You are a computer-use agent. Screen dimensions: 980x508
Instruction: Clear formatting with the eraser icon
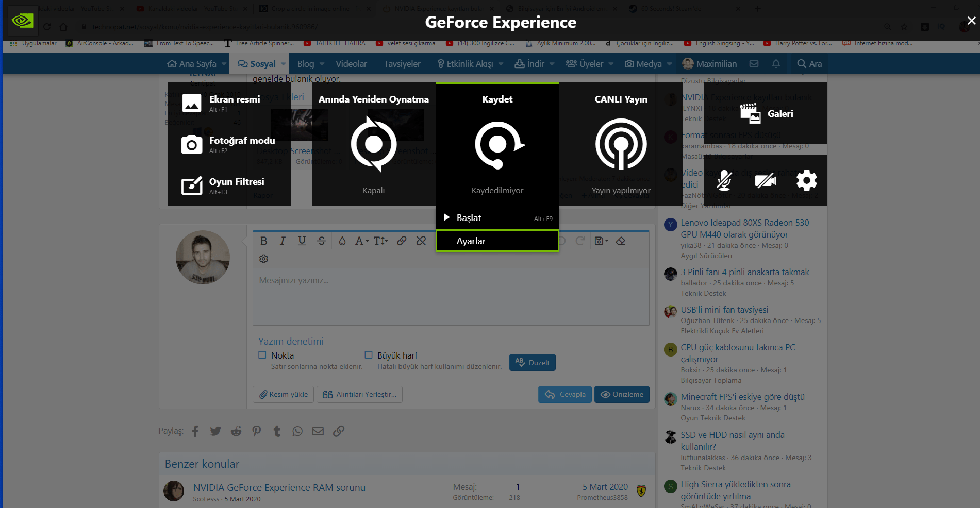point(621,241)
